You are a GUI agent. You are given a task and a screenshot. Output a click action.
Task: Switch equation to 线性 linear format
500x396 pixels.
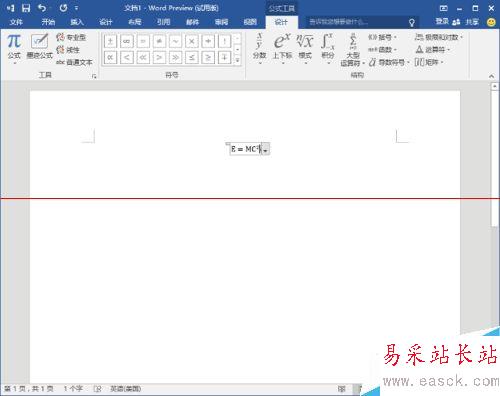68,50
